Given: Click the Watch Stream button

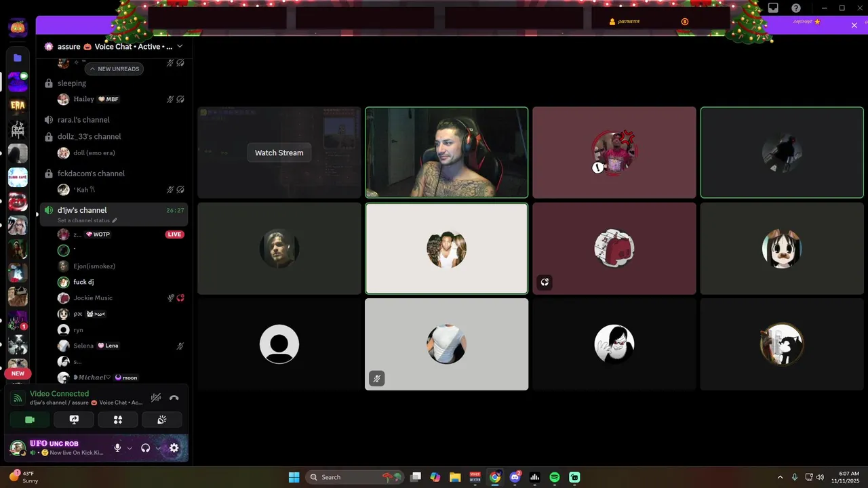Looking at the screenshot, I should [x=279, y=152].
